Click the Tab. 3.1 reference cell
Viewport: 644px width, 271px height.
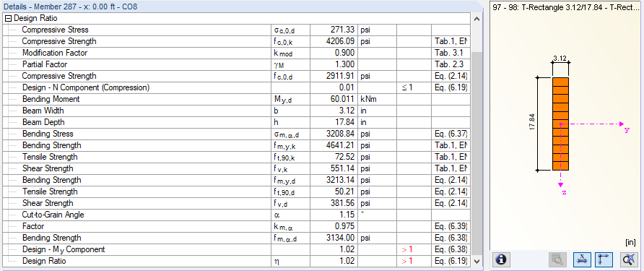(451, 53)
